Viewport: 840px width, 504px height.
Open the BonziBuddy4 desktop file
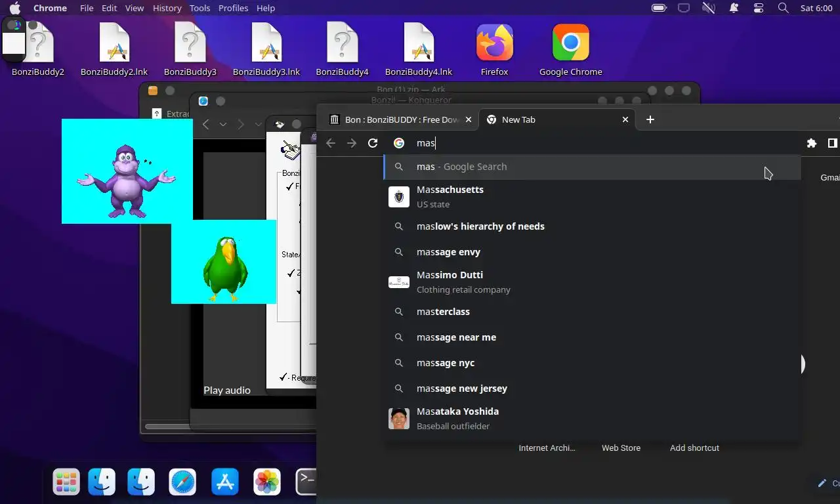point(343,50)
